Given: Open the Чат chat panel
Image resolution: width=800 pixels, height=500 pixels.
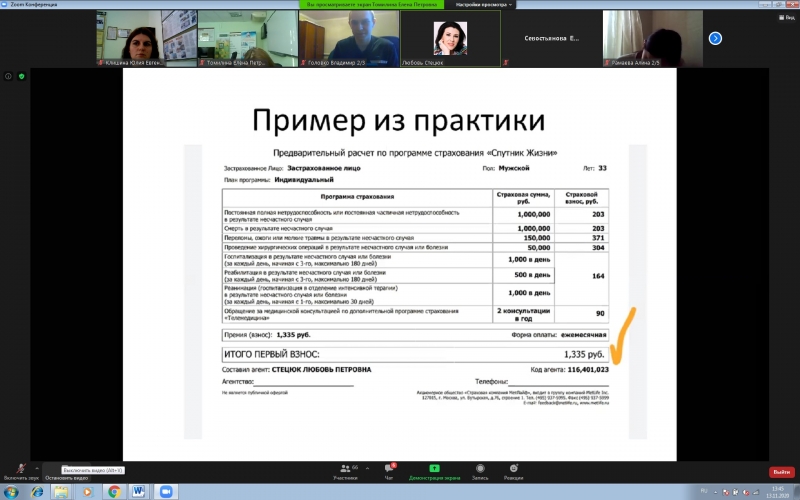Looking at the screenshot, I should pos(389,472).
